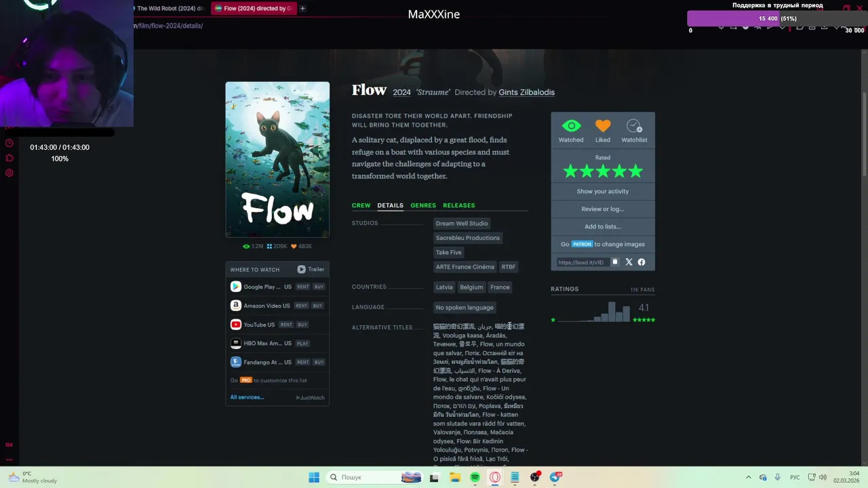Open Telegram from the taskbar
Screen dimensions: 868x488
(555, 477)
